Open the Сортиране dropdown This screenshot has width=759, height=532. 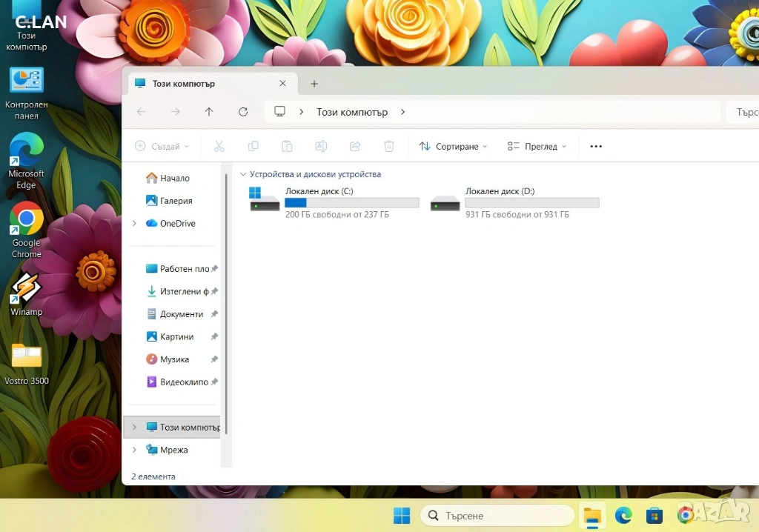click(x=453, y=147)
